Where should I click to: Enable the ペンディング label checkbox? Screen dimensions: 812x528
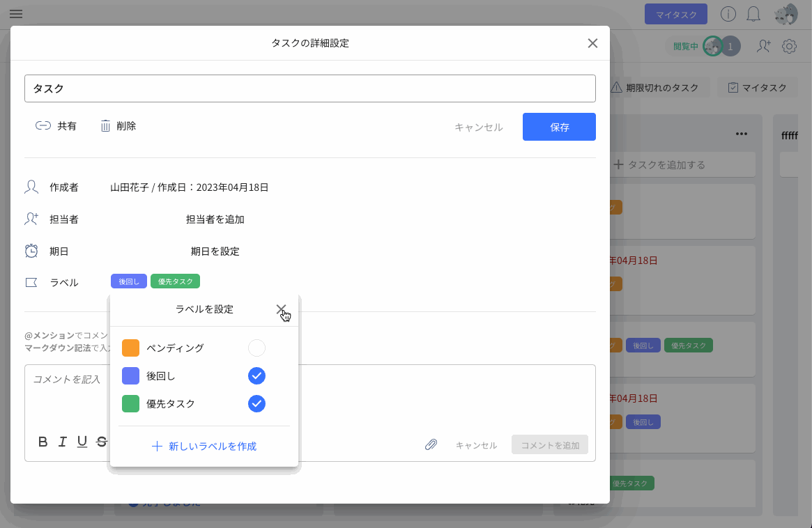pos(256,348)
